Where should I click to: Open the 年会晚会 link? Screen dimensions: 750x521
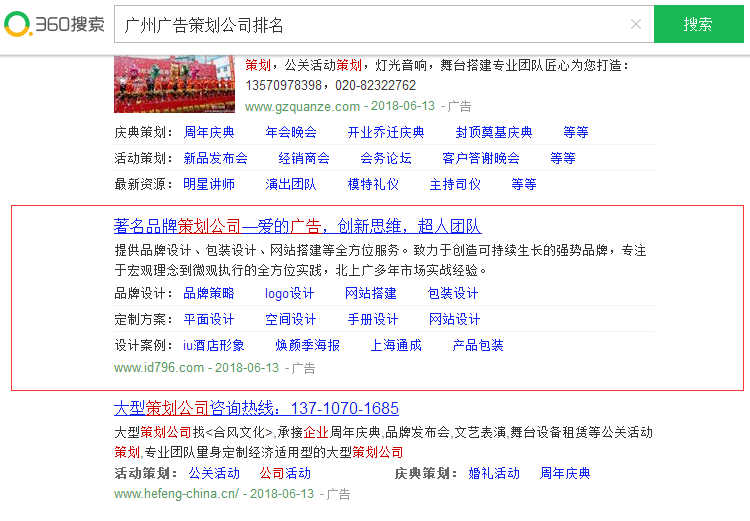tap(291, 132)
